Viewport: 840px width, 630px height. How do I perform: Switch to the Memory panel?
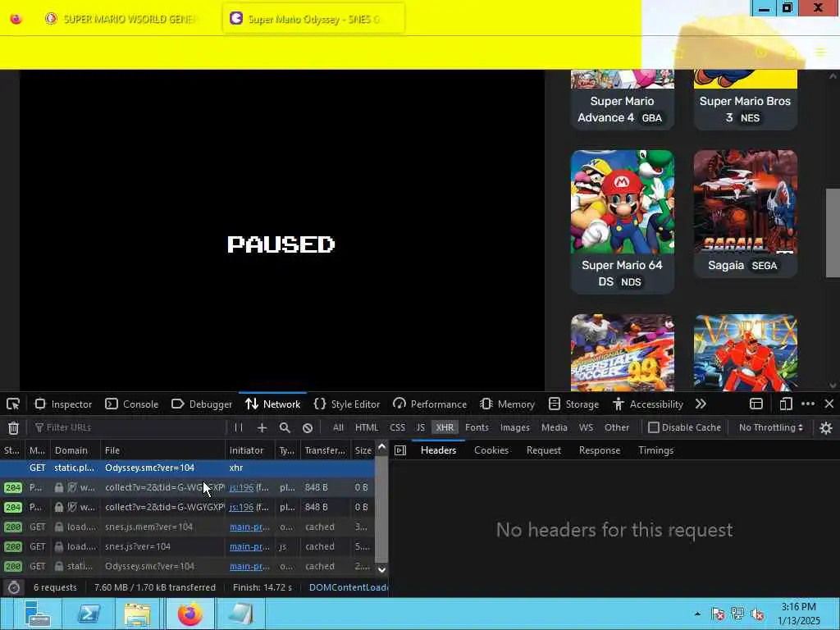coord(507,404)
